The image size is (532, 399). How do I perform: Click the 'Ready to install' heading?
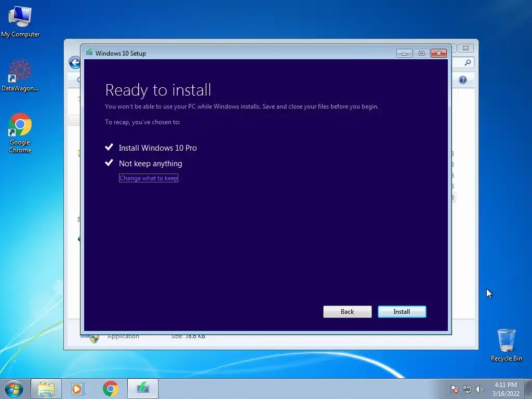point(158,90)
